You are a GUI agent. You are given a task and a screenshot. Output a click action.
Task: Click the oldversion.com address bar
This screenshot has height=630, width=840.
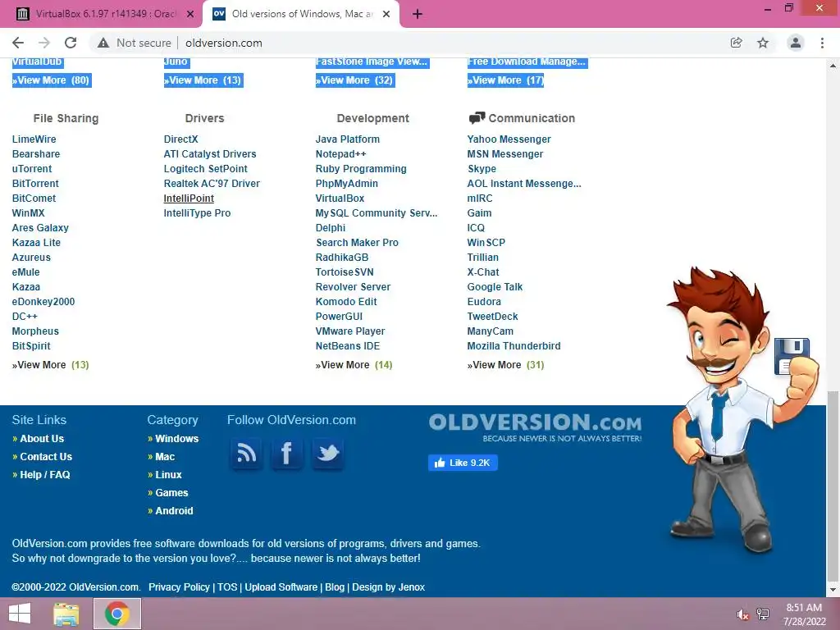407,43
